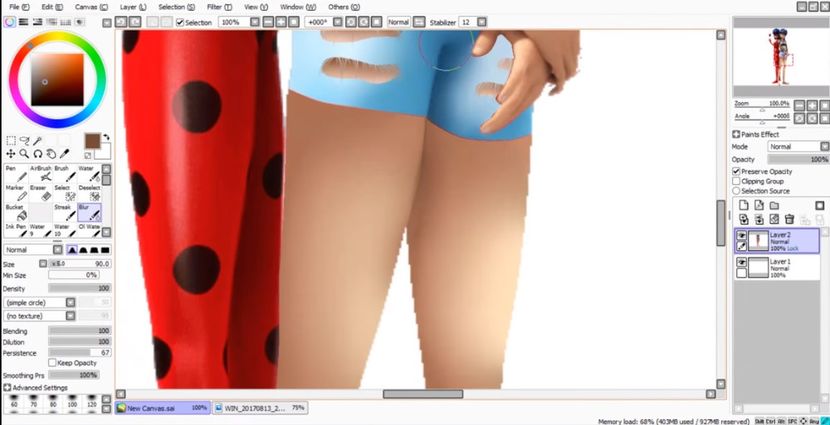This screenshot has width=830, height=425.
Task: Select the Streak brush tool
Action: (65, 213)
